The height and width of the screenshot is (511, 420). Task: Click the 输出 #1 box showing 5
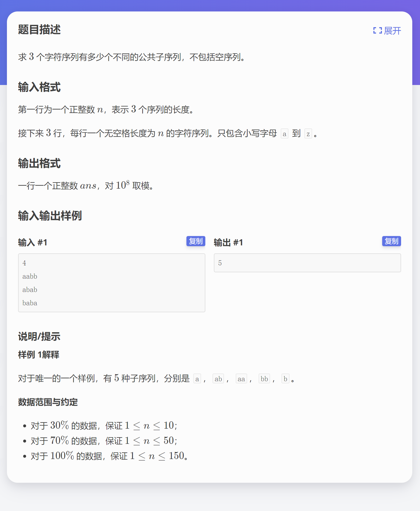(307, 263)
